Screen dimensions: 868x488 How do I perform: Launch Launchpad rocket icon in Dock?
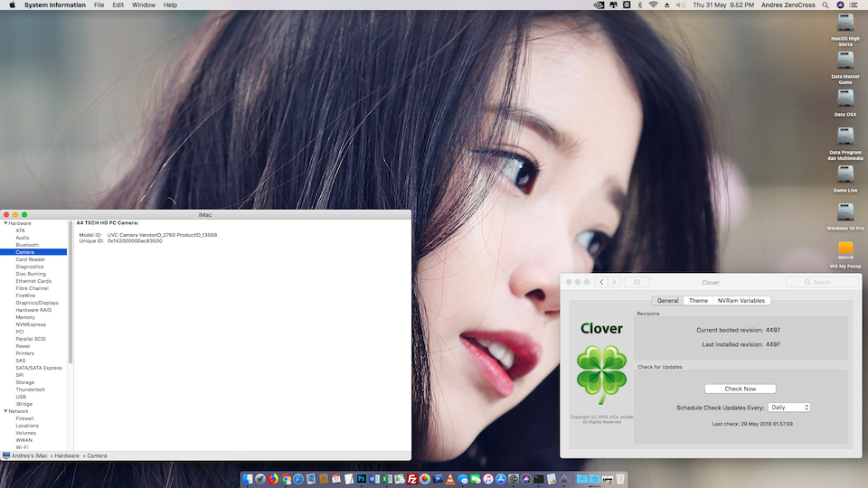coord(260,479)
